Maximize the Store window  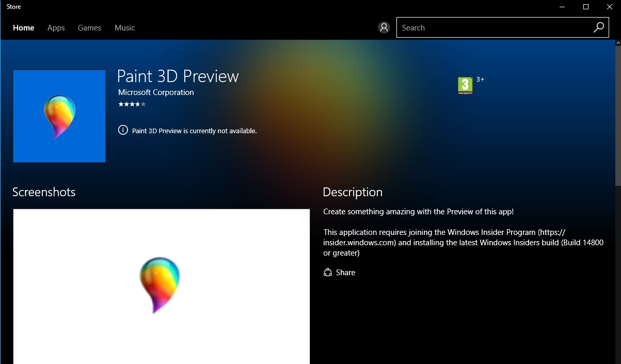[x=585, y=7]
